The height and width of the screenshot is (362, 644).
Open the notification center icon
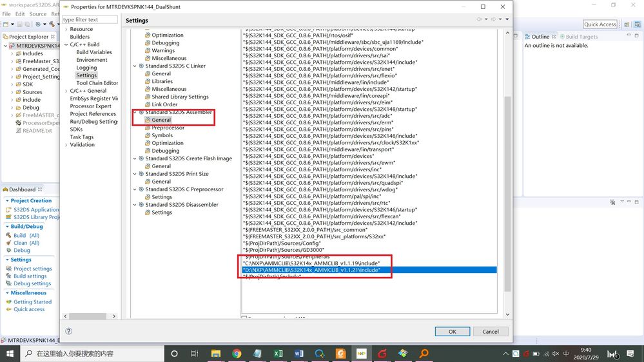point(630,354)
